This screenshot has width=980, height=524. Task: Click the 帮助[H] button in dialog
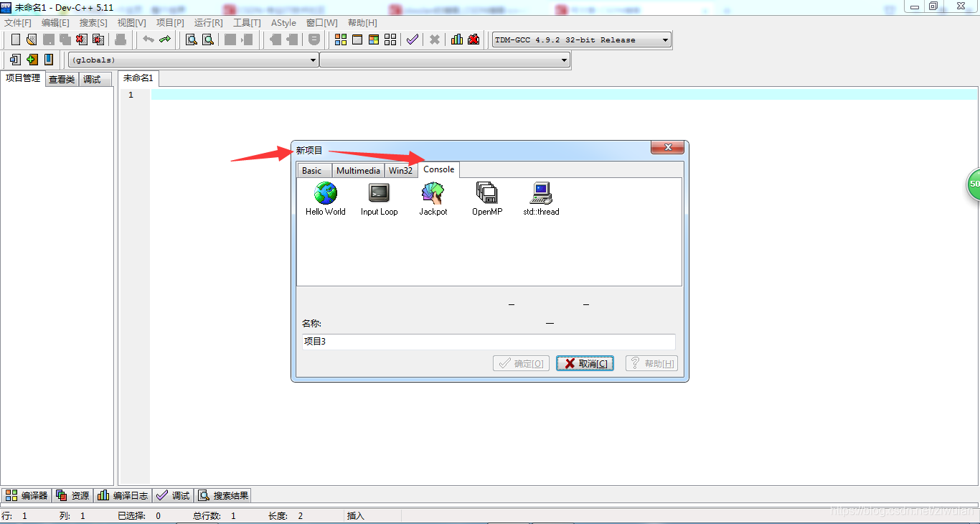point(651,363)
